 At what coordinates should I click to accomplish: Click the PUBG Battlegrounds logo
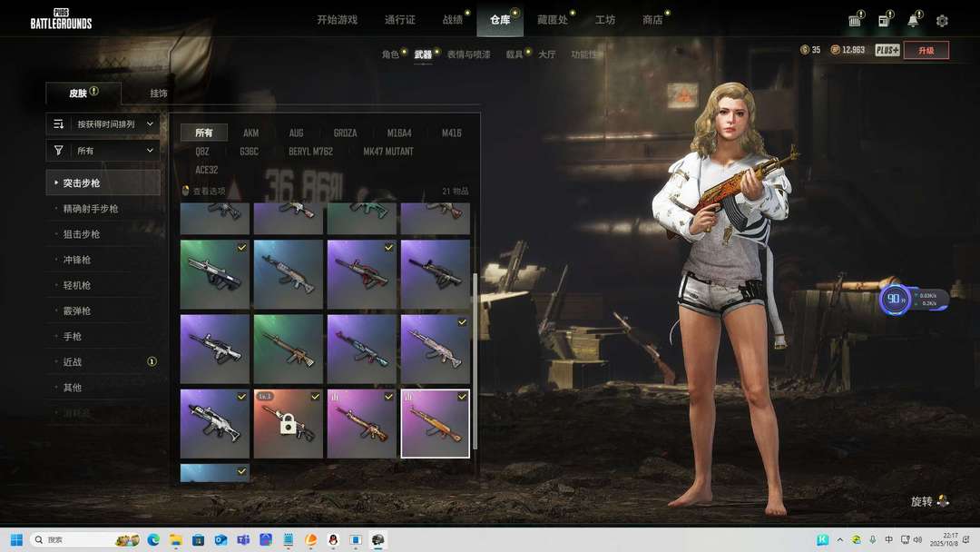click(61, 19)
